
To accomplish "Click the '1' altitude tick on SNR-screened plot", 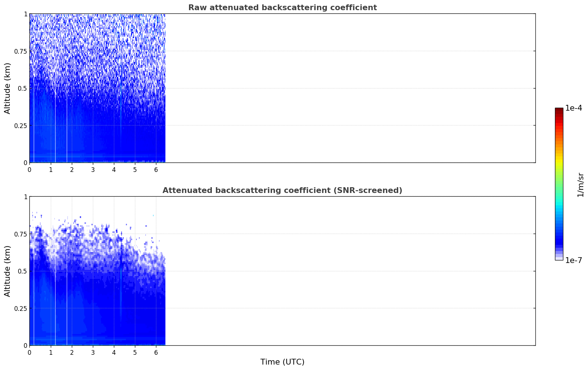I will tap(25, 197).
